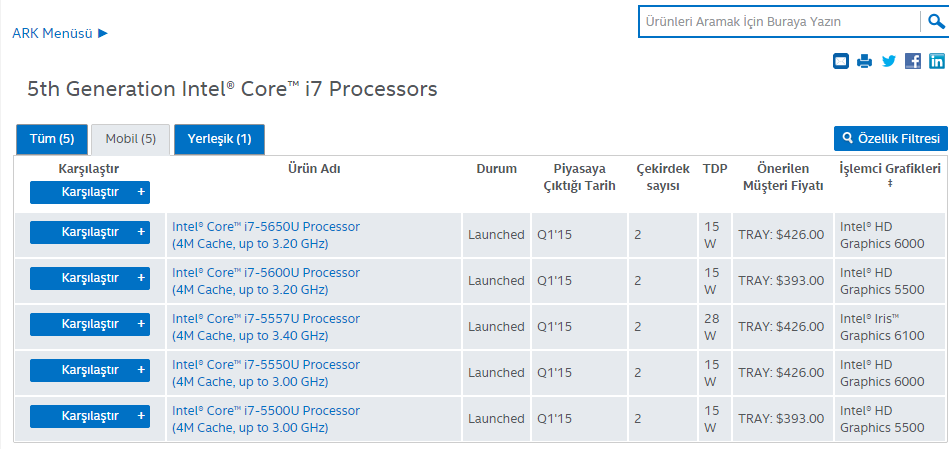Open Özellik Filtresi button

[891, 139]
